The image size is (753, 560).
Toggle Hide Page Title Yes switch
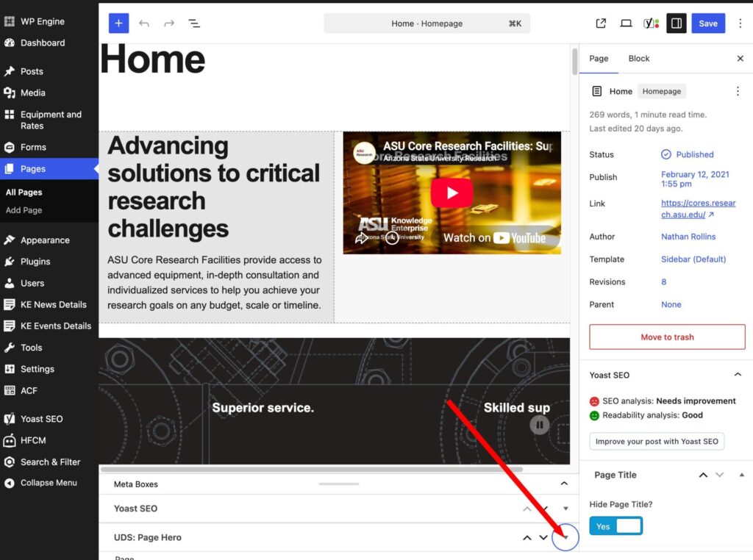pyautogui.click(x=615, y=526)
